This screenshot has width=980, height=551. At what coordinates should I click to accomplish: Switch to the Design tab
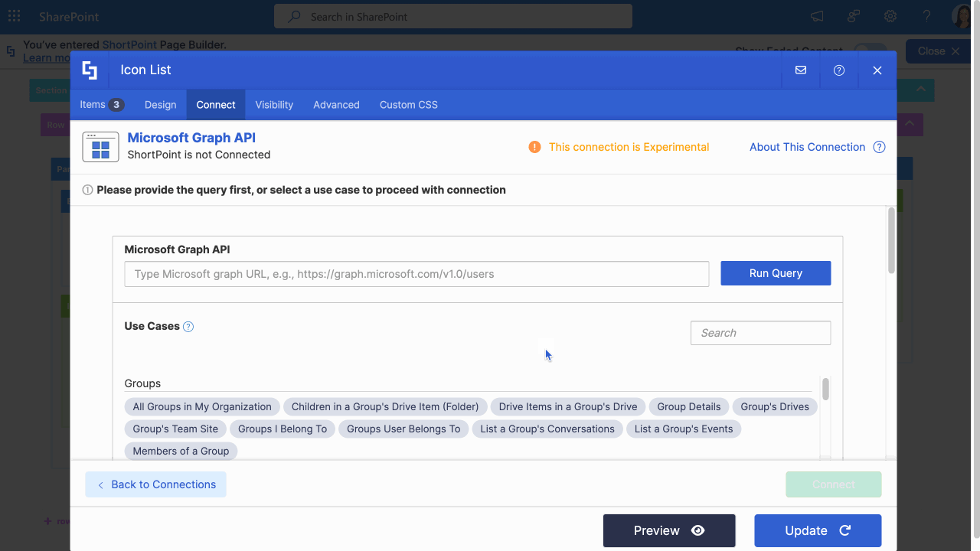click(160, 105)
